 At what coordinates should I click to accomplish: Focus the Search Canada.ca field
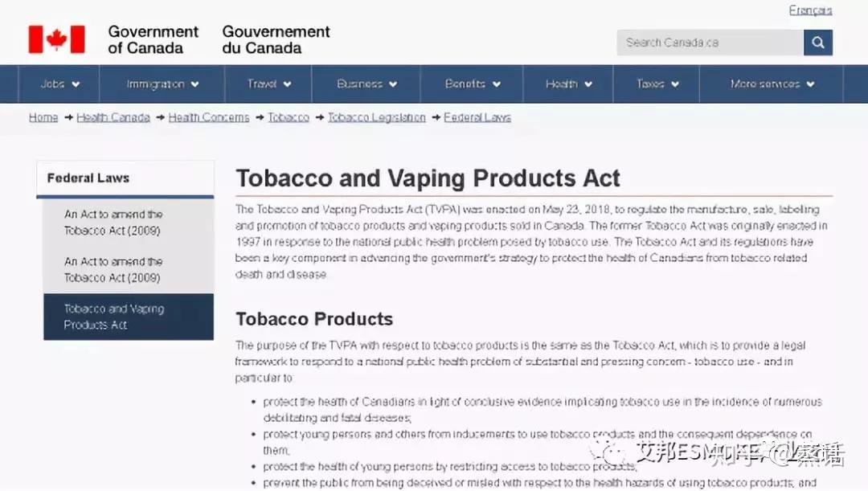pyautogui.click(x=710, y=43)
